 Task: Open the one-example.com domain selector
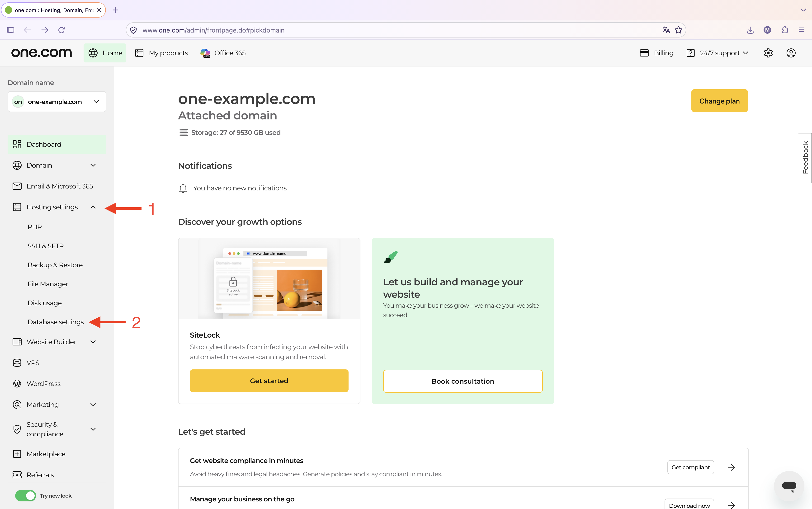57,102
